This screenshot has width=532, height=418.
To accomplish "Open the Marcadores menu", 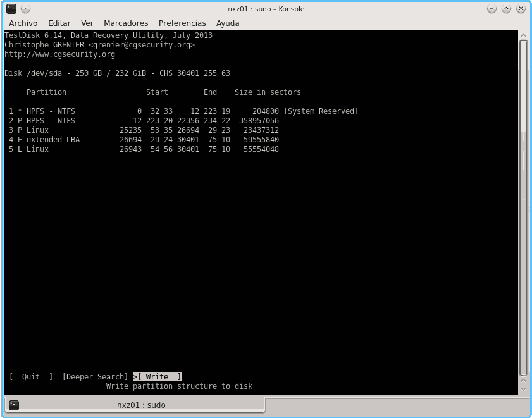I will point(126,23).
